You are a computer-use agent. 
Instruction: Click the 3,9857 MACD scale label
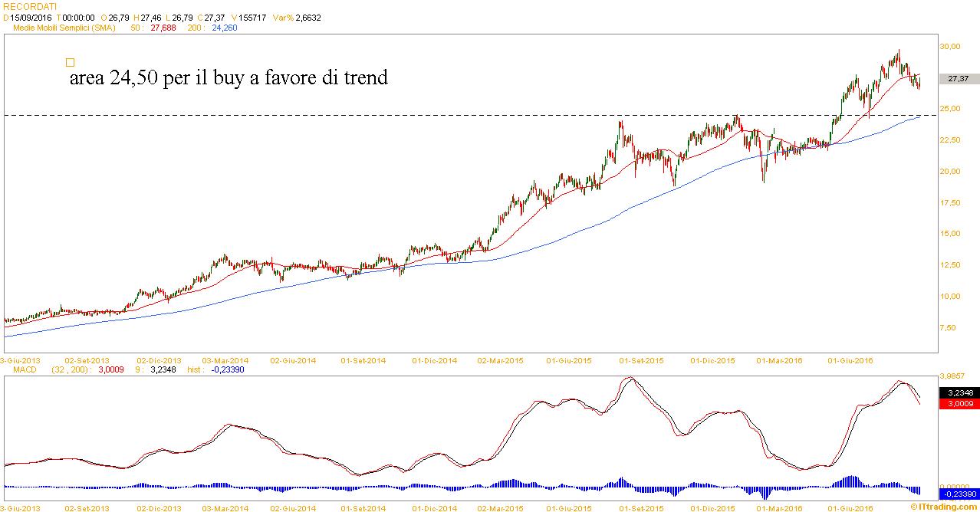click(x=951, y=376)
